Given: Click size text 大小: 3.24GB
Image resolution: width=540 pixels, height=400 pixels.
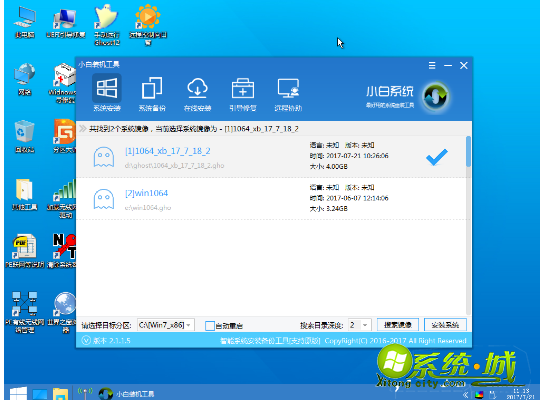Looking at the screenshot, I should click(329, 208).
